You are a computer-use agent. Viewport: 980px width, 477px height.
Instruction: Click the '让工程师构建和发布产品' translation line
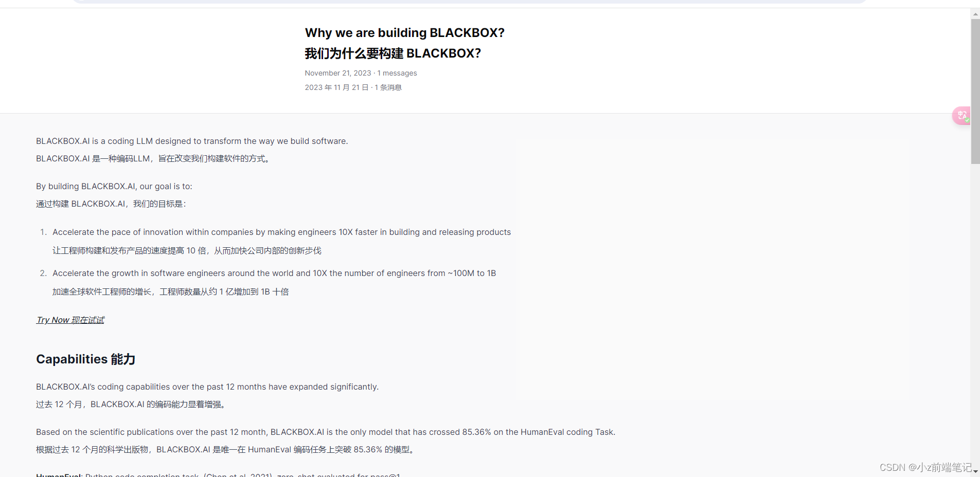pos(187,251)
